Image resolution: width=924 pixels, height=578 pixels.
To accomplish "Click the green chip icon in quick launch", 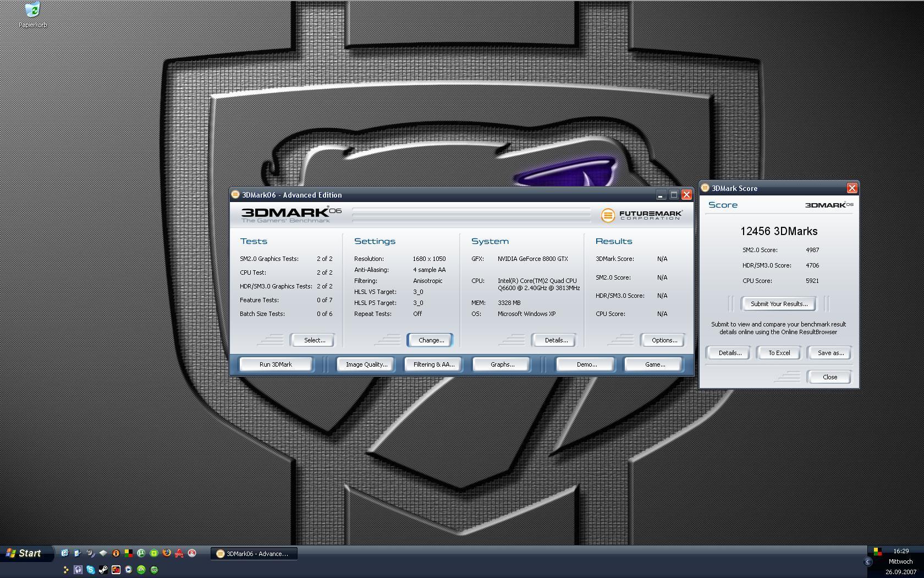I will coord(154,553).
